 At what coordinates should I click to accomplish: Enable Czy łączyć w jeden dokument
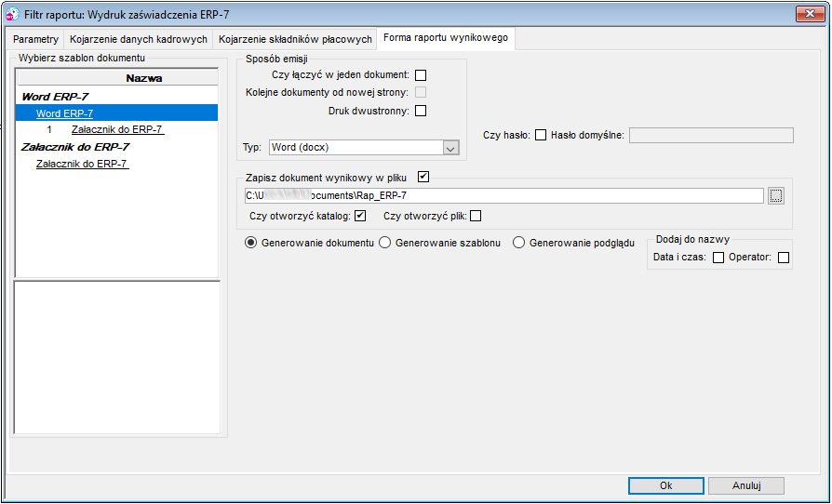click(x=421, y=75)
